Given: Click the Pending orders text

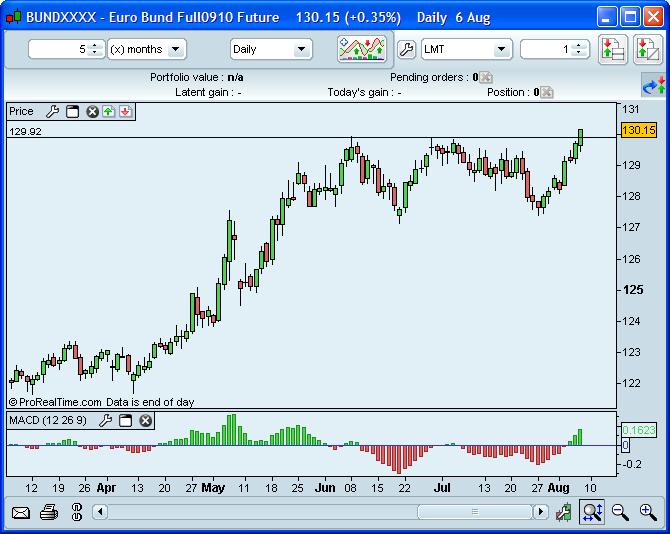Looking at the screenshot, I should tap(434, 77).
